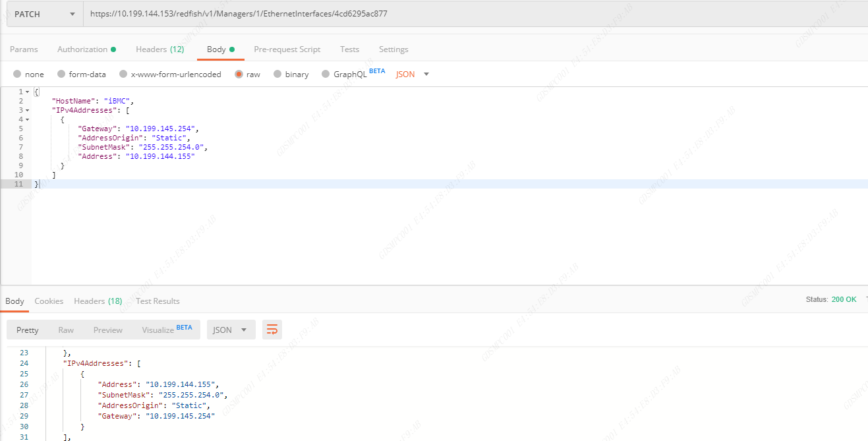Switch to the Test Results tab
Screen dimensions: 868x441
click(x=158, y=301)
